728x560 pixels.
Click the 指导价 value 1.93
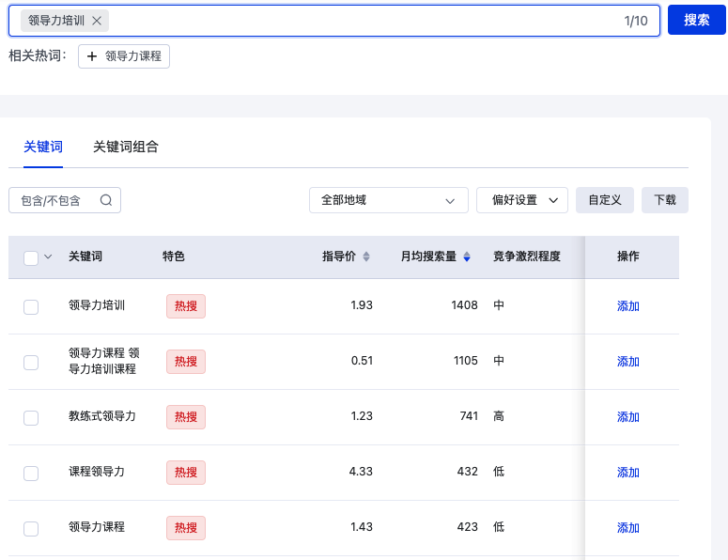pyautogui.click(x=362, y=305)
